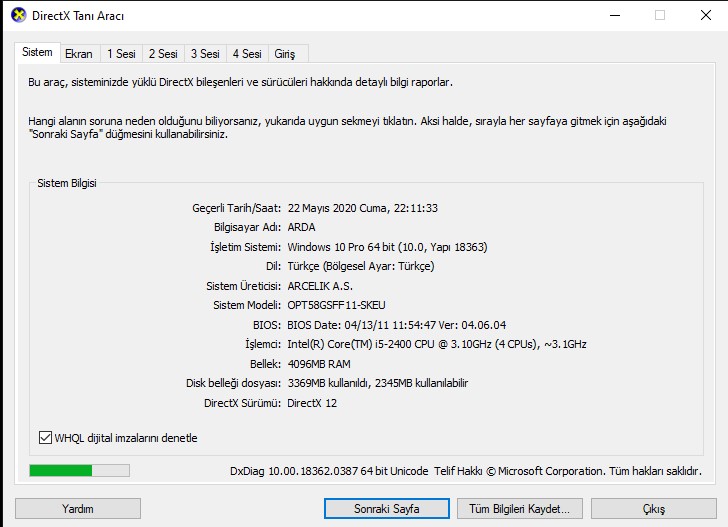Click the Sistem Modeli label

pos(247,306)
